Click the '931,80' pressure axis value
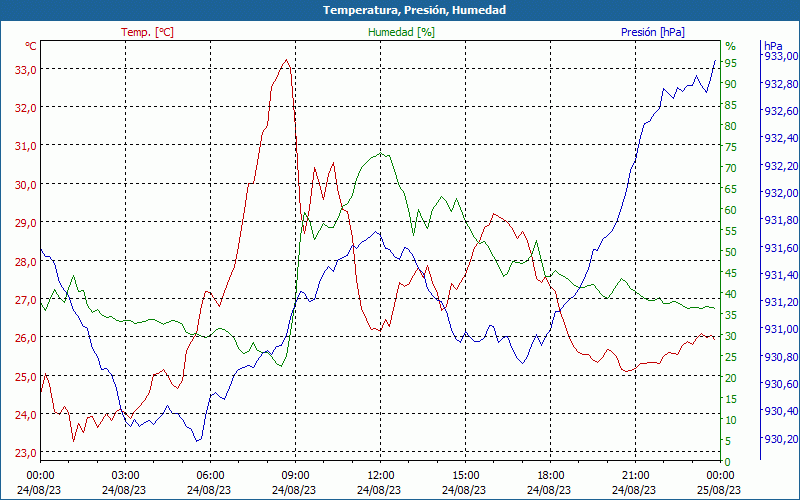The height and width of the screenshot is (500, 800). (780, 220)
